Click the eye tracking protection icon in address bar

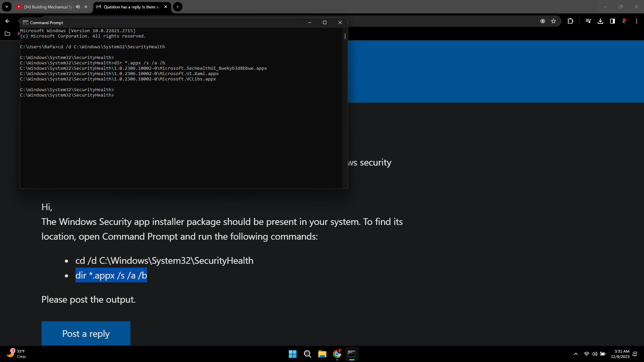click(542, 21)
